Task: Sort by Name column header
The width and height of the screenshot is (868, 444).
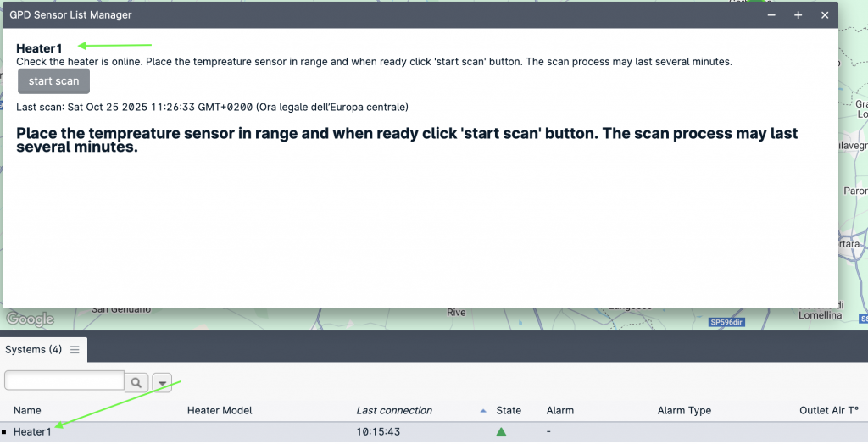Action: point(27,410)
